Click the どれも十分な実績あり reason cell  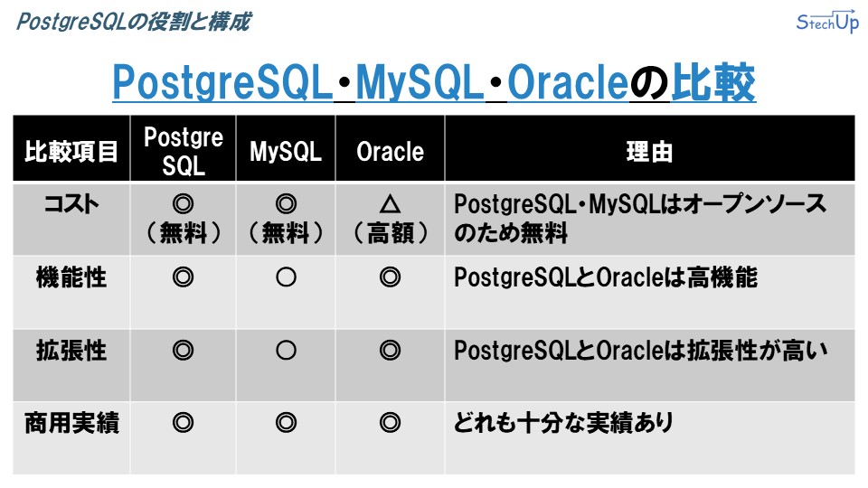pos(563,423)
